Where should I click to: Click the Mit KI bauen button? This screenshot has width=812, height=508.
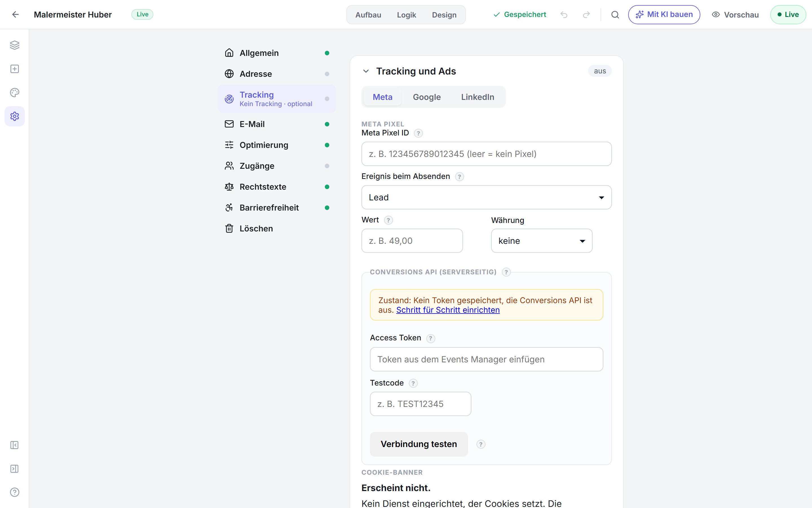pos(664,14)
